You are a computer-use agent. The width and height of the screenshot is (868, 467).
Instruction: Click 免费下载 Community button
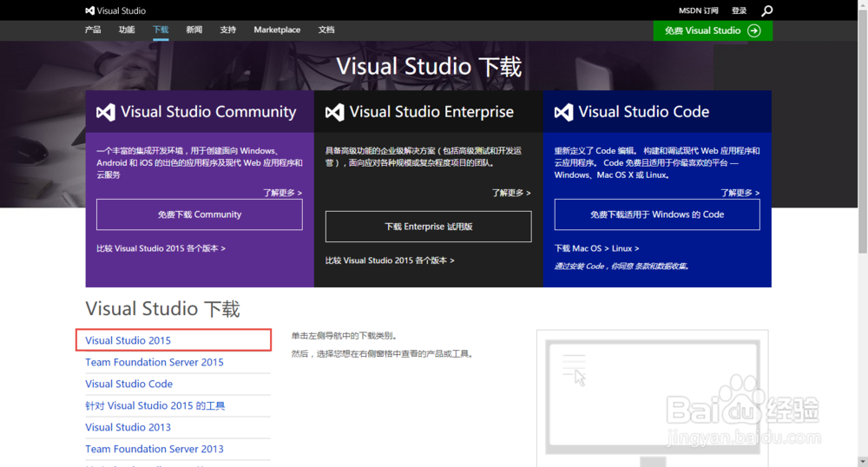[x=200, y=214]
